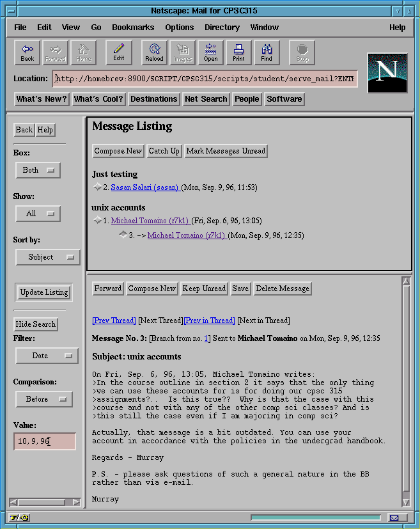This screenshot has width=420, height=529.
Task: Reload the page with Reload icon
Action: (154, 52)
